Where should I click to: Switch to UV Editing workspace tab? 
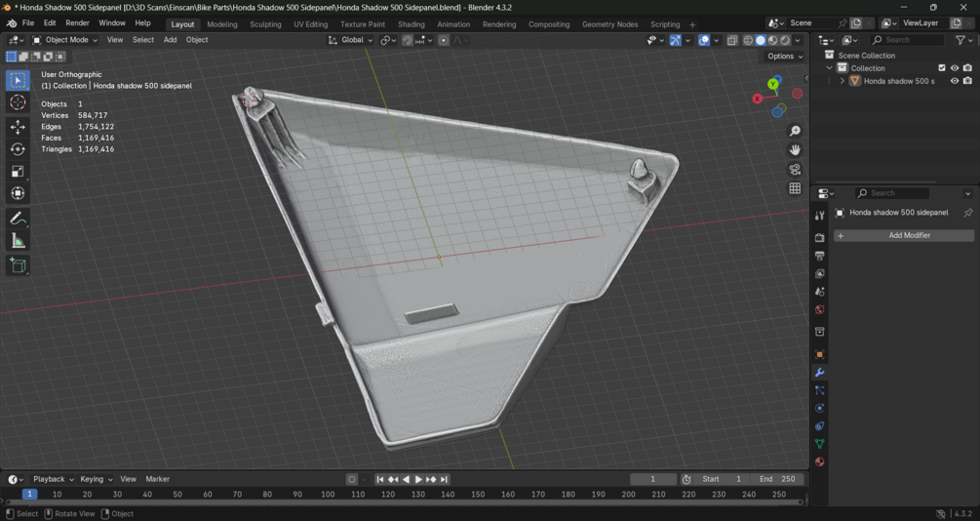pyautogui.click(x=311, y=24)
